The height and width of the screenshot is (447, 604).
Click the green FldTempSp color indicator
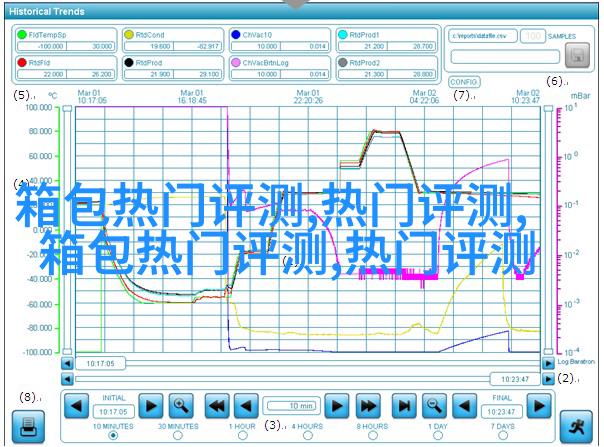click(22, 35)
